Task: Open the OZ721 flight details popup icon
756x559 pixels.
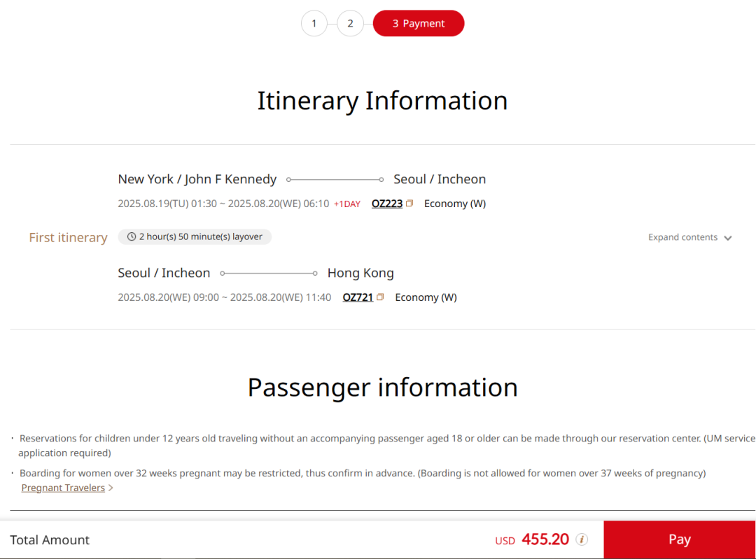Action: (380, 297)
